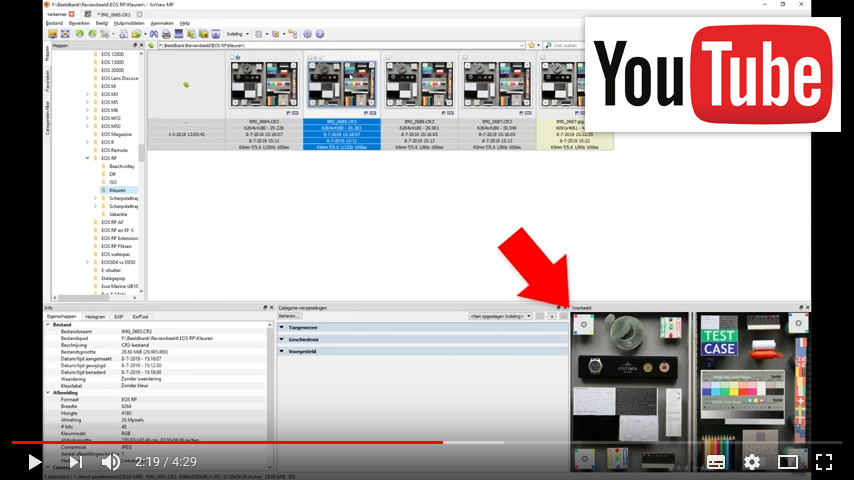Switch to theater mode view

pyautogui.click(x=788, y=462)
